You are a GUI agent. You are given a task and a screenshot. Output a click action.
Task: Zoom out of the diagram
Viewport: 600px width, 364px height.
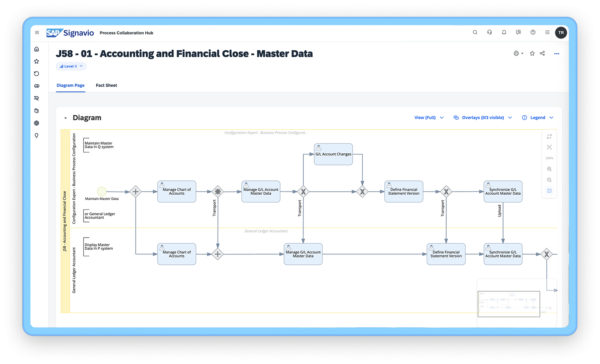pyautogui.click(x=549, y=179)
